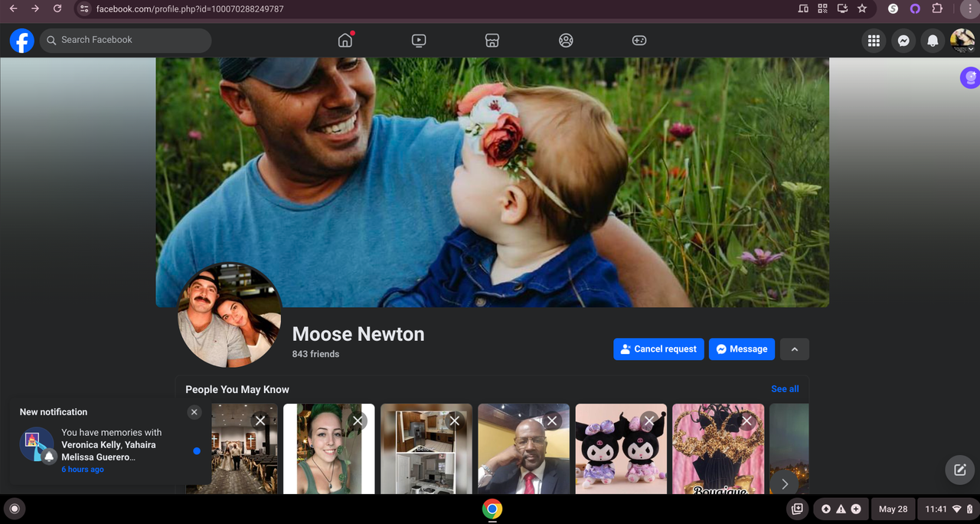Click the New notification heading
980x524 pixels.
(54, 412)
